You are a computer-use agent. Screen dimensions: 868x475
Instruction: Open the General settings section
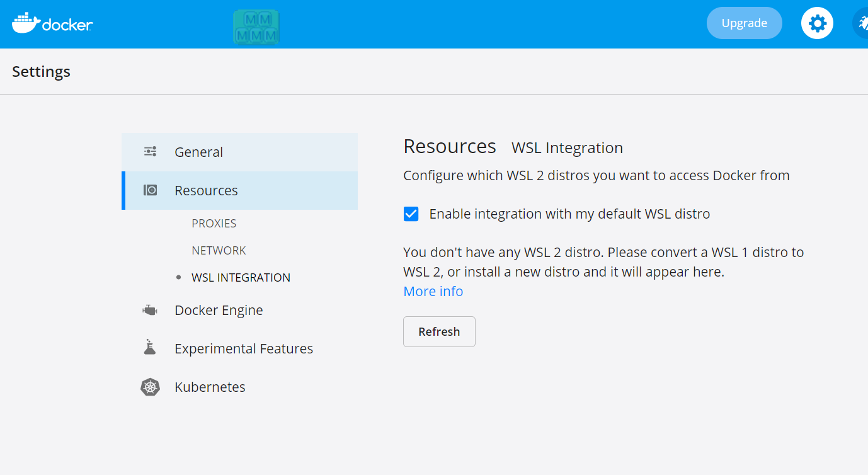point(240,152)
